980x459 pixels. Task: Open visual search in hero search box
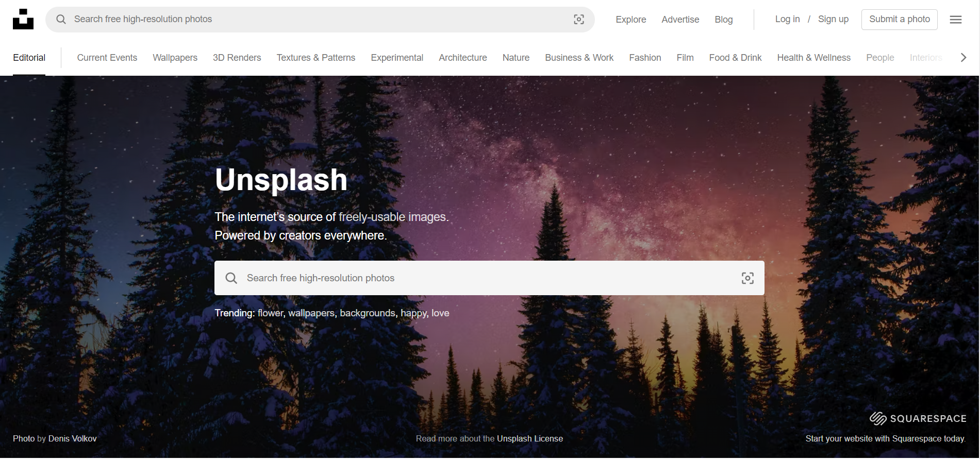748,278
